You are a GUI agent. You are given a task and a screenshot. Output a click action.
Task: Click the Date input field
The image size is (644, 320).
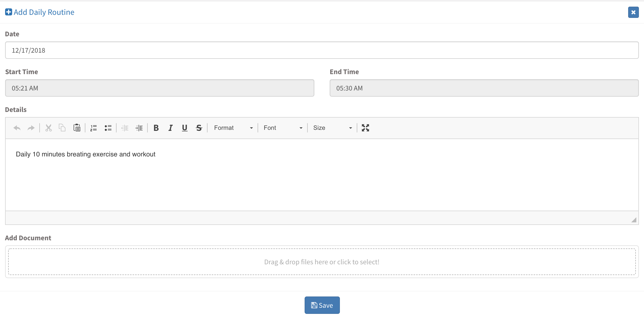coord(322,50)
